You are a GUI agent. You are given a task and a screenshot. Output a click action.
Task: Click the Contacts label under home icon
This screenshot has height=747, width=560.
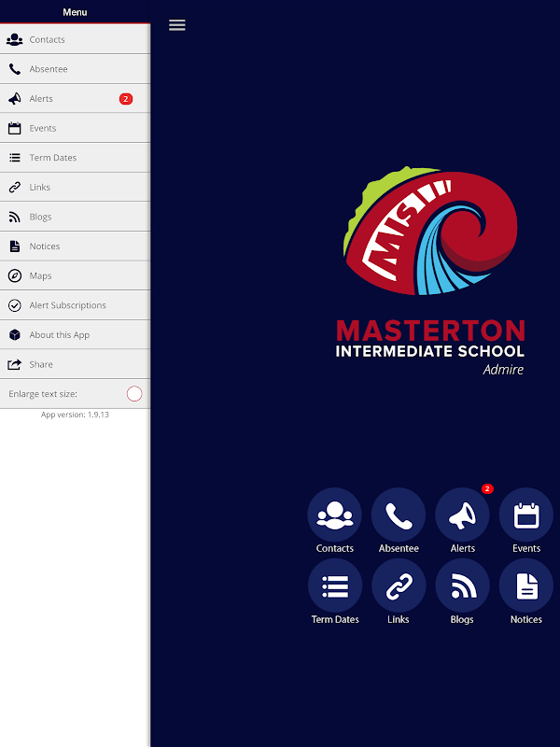[335, 548]
